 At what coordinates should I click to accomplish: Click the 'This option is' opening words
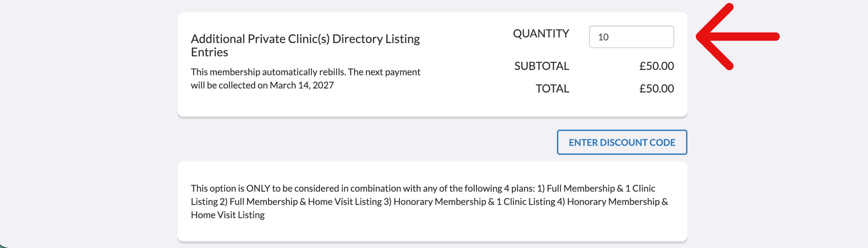[x=217, y=188]
